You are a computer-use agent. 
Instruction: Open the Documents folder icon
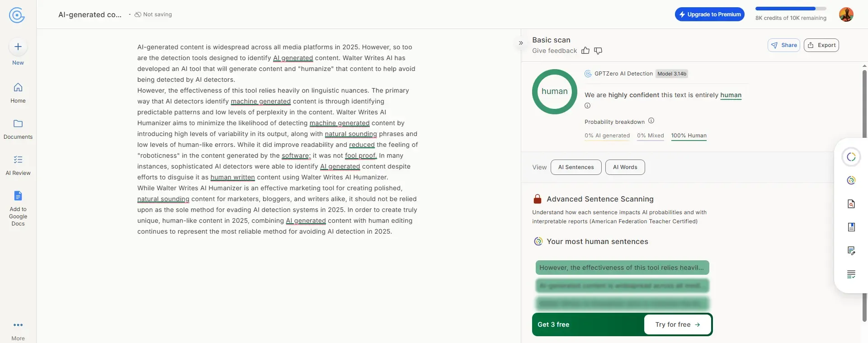(x=18, y=123)
